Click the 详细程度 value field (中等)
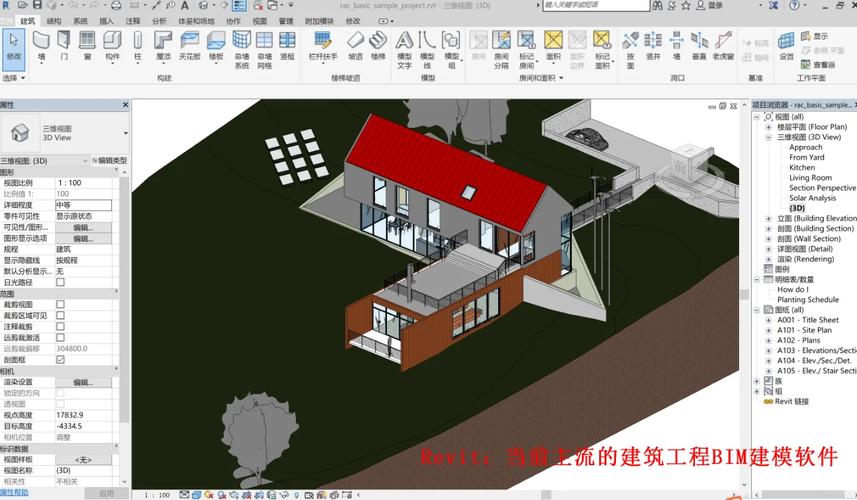The height and width of the screenshot is (500, 857). click(x=83, y=205)
